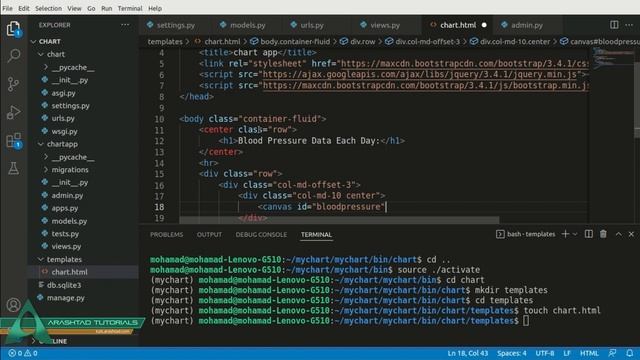Viewport: 640px width, 360px height.
Task: Open notifications bell in status bar
Action: point(629,353)
